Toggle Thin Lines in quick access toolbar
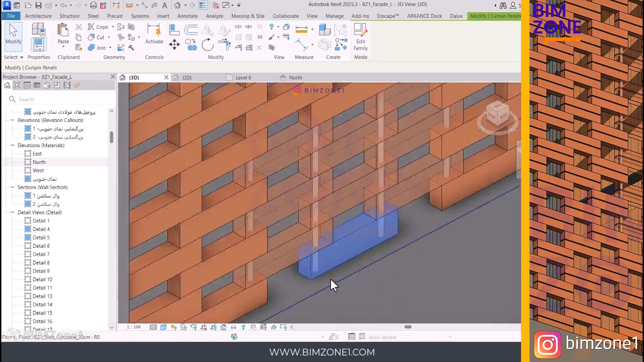Screen dimensions: 644x362 (x=203, y=5)
